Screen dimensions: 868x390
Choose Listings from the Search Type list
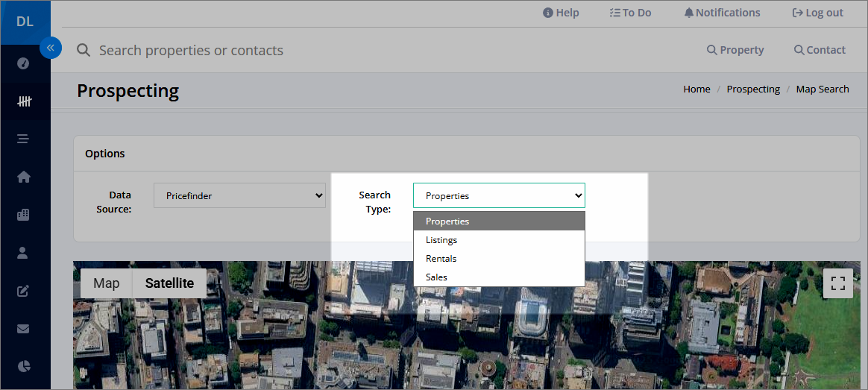(499, 240)
